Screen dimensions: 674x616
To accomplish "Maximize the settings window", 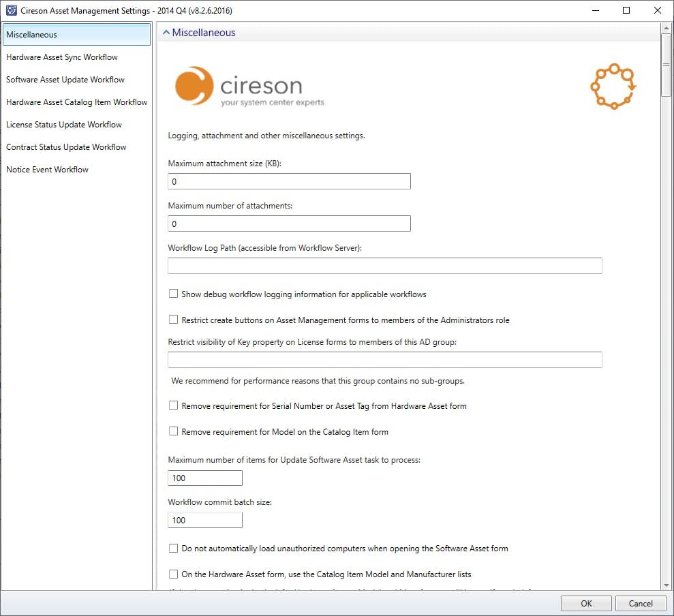I will click(x=626, y=10).
